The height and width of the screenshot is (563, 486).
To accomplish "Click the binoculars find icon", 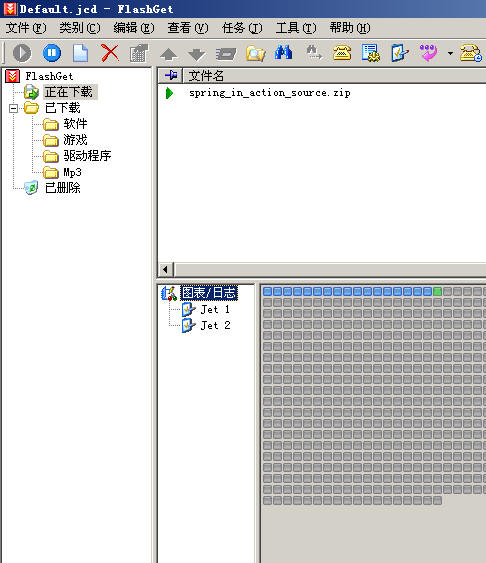I will [x=284, y=52].
